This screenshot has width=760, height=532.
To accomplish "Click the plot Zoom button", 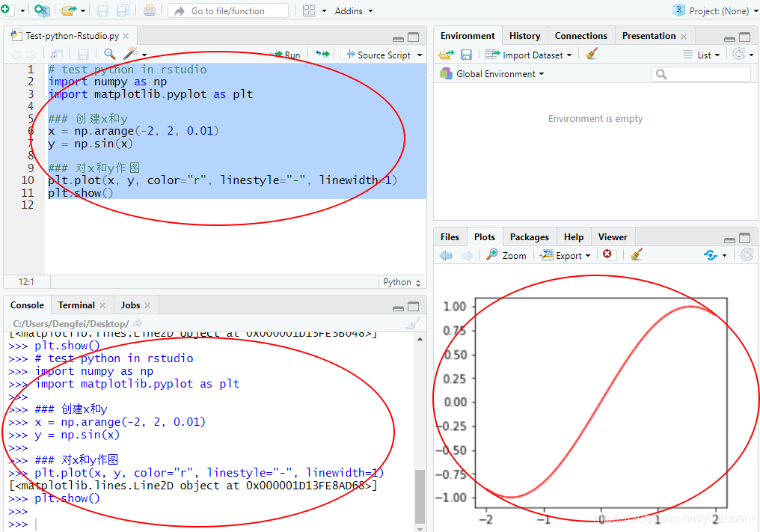I will (506, 255).
